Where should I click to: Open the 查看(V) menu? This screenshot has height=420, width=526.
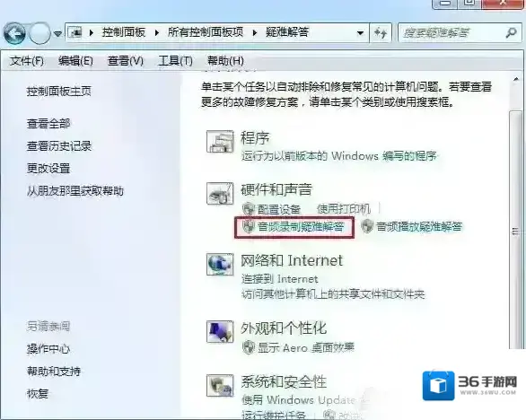126,61
